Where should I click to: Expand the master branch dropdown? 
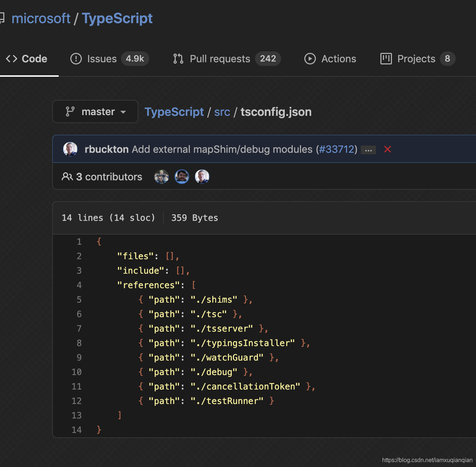95,112
